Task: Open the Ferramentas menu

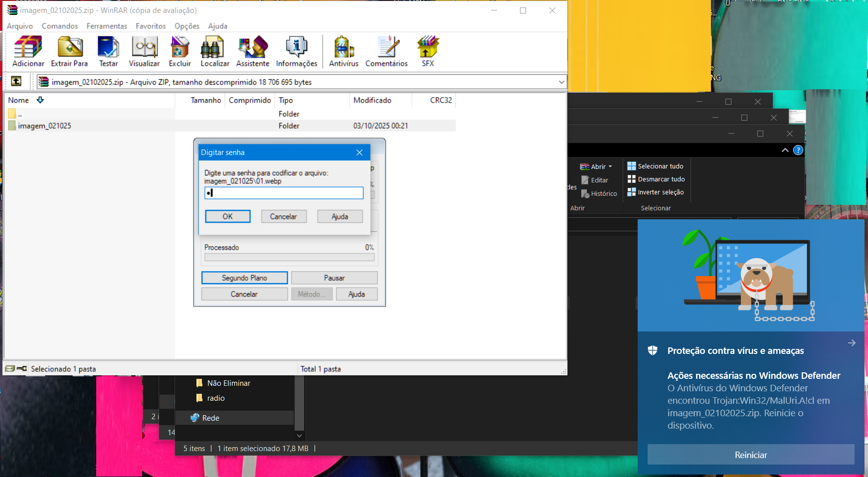Action: coord(107,26)
